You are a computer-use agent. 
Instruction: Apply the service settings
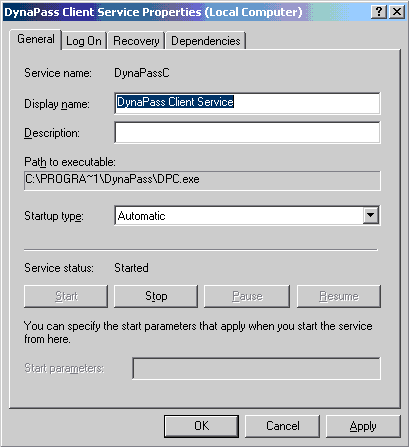pyautogui.click(x=363, y=426)
